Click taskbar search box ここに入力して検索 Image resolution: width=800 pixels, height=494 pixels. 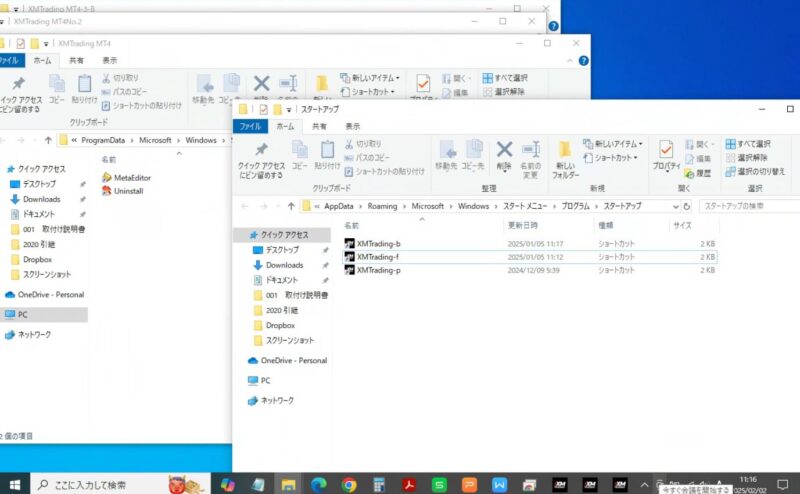pos(121,484)
